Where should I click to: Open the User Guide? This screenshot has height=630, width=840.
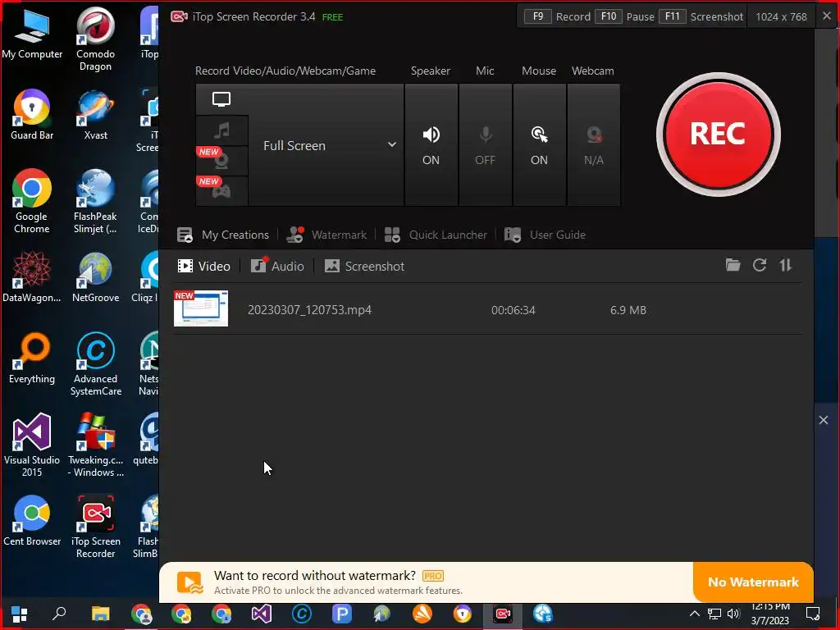[545, 235]
